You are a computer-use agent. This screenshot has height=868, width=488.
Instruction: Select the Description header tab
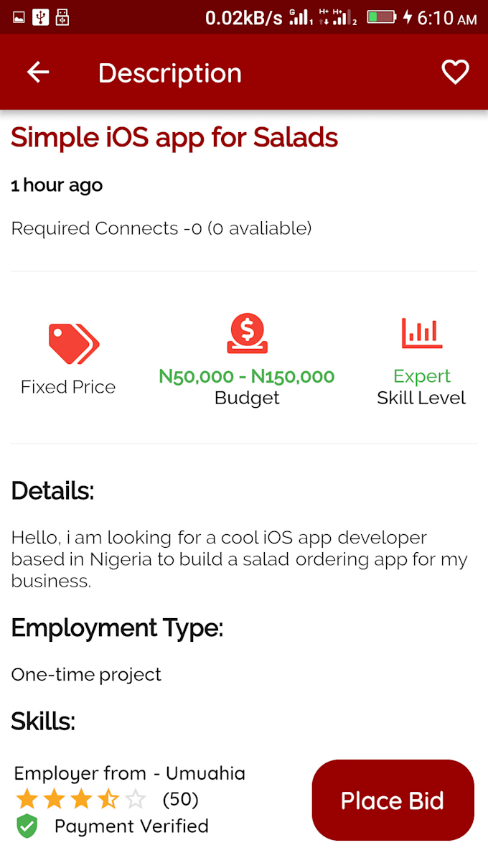pos(169,72)
